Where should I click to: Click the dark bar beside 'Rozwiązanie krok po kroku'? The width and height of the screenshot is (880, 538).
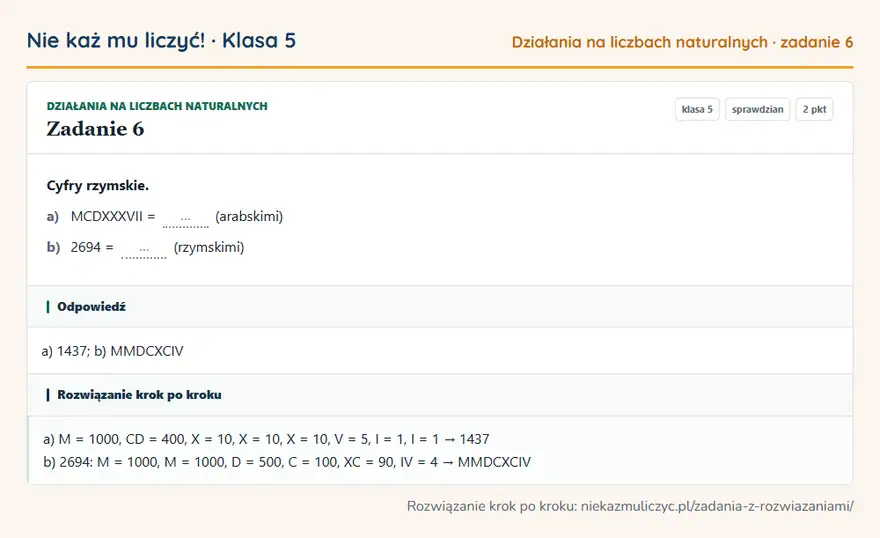[x=48, y=394]
